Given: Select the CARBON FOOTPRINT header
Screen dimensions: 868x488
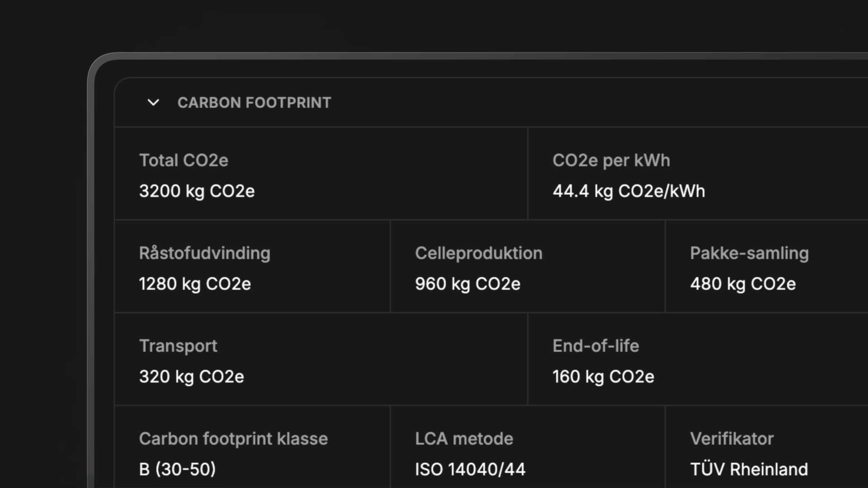Looking at the screenshot, I should (x=255, y=103).
